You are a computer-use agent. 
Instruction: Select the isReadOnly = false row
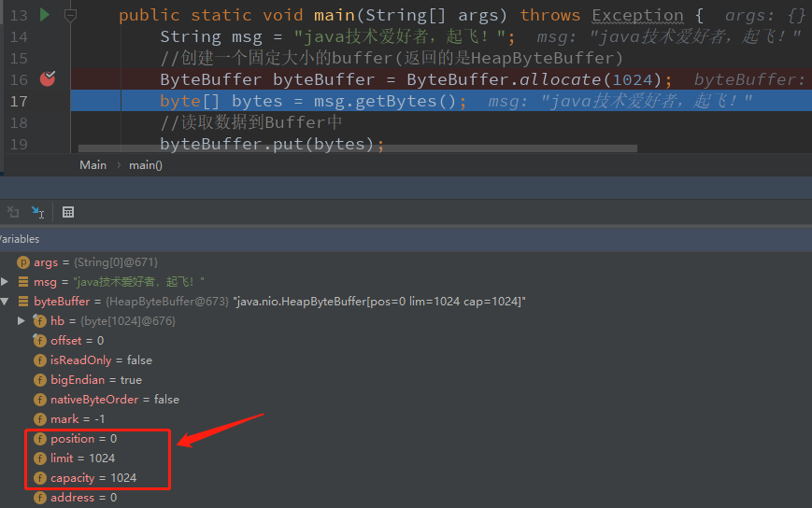[406, 360]
